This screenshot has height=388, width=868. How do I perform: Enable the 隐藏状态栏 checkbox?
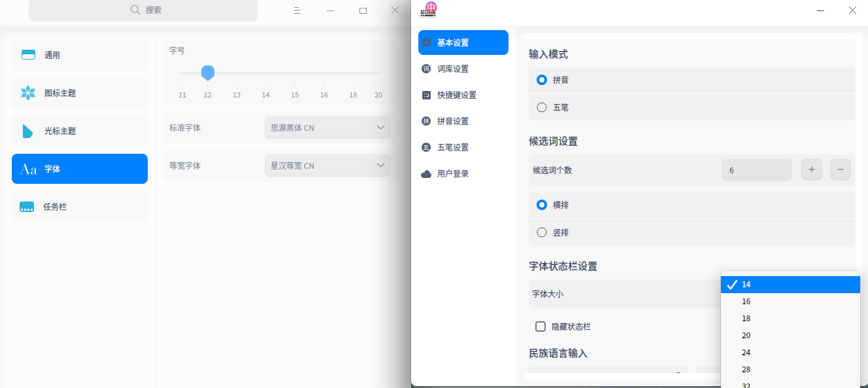(x=541, y=326)
